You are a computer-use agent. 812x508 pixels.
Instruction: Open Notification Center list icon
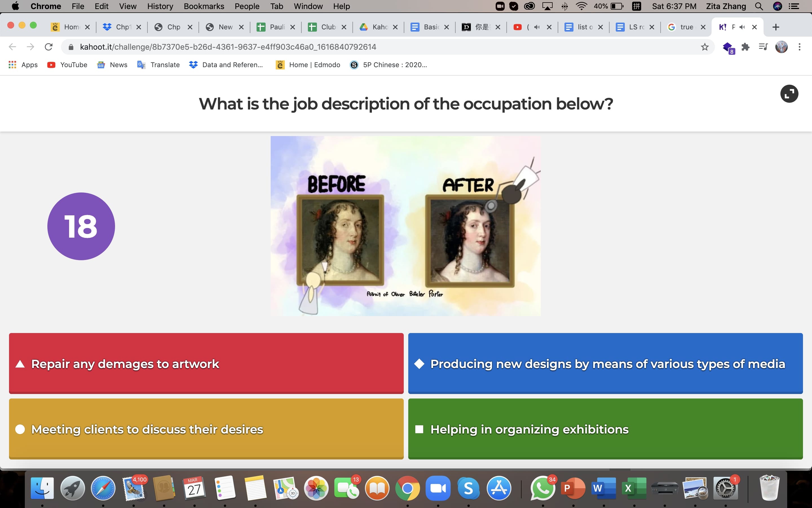tap(794, 6)
